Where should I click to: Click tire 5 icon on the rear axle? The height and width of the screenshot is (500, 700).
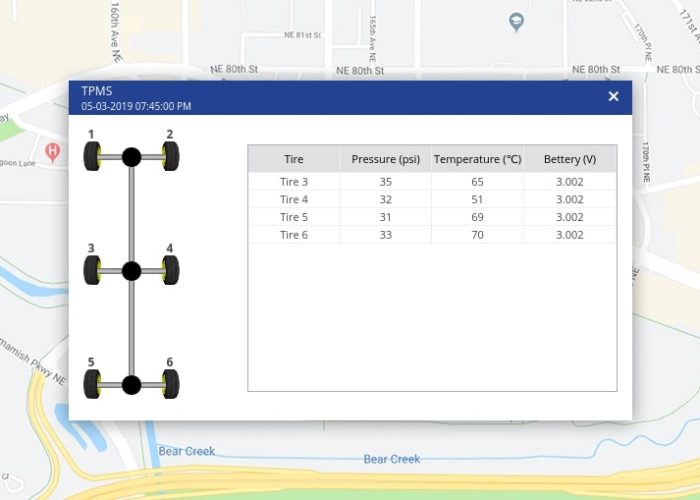(x=92, y=384)
